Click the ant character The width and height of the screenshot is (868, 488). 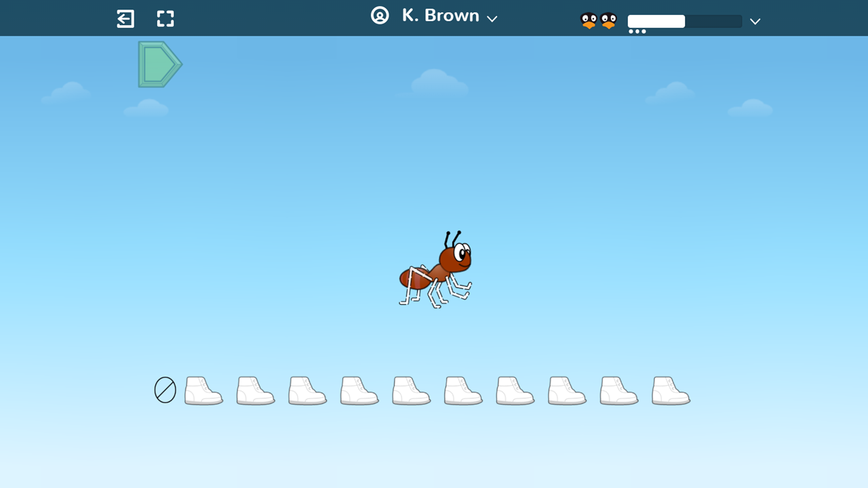tap(436, 270)
